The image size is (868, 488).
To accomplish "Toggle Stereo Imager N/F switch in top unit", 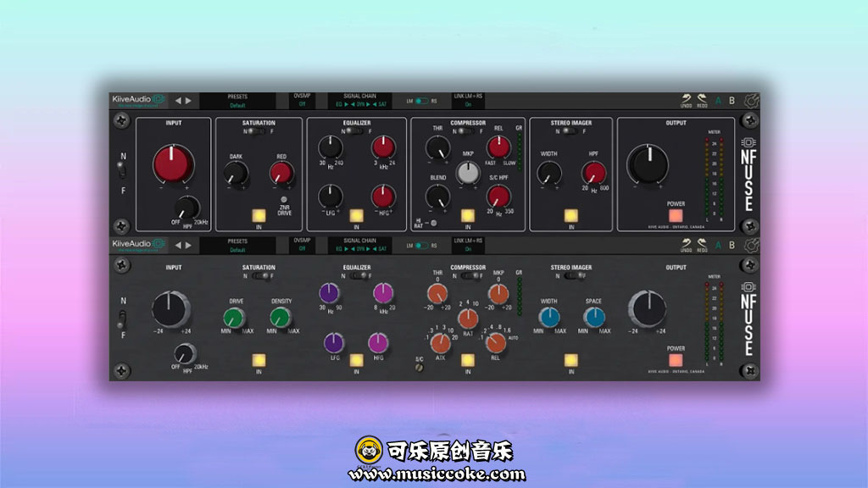I will (570, 131).
